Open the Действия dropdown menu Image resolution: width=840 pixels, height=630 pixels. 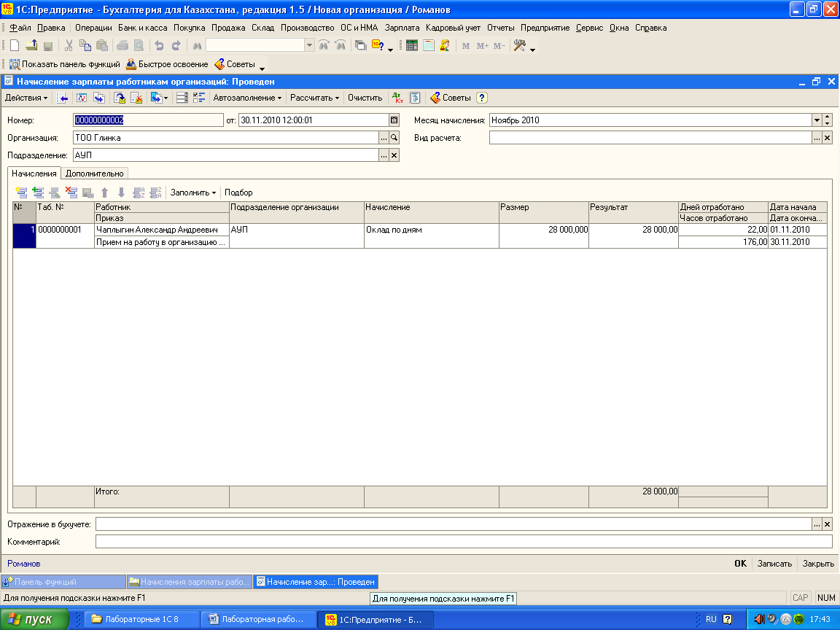tap(26, 98)
